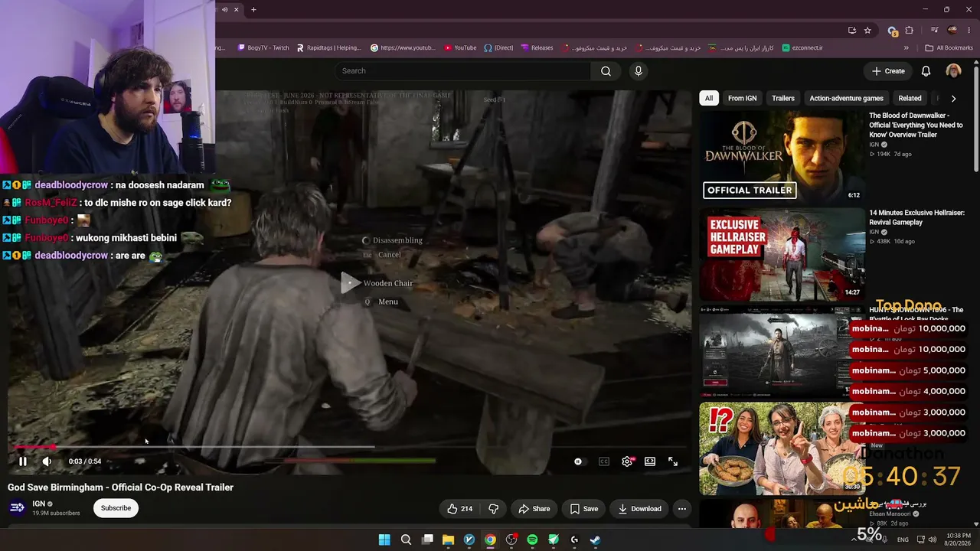Seek along the red video progress bar

click(349, 447)
